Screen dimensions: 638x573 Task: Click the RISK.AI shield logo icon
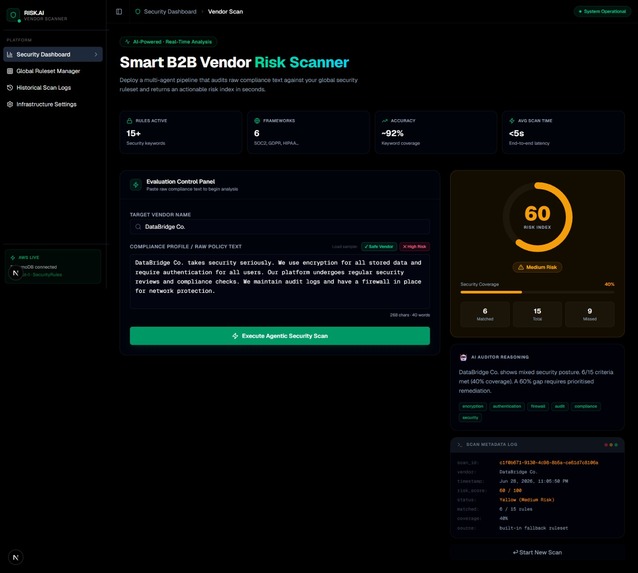click(13, 15)
